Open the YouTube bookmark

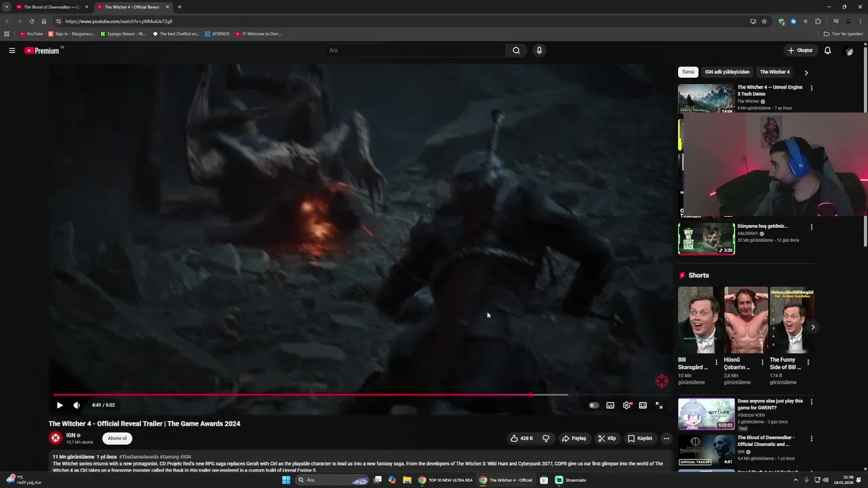31,33
